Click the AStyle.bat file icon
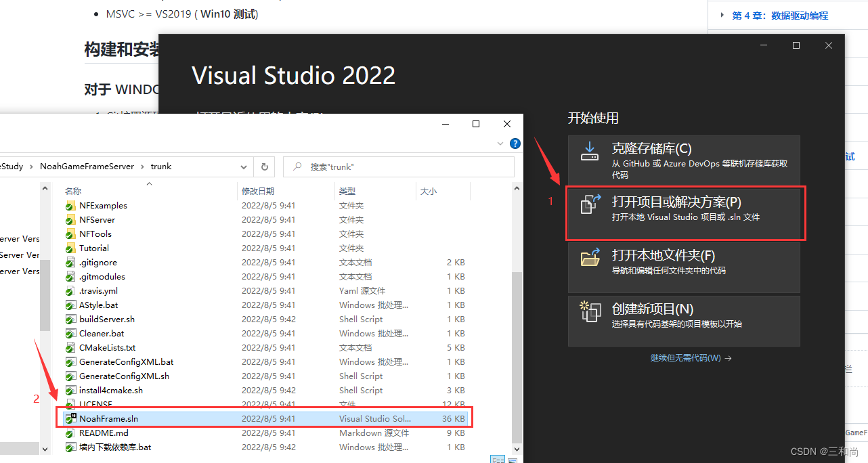 (70, 305)
